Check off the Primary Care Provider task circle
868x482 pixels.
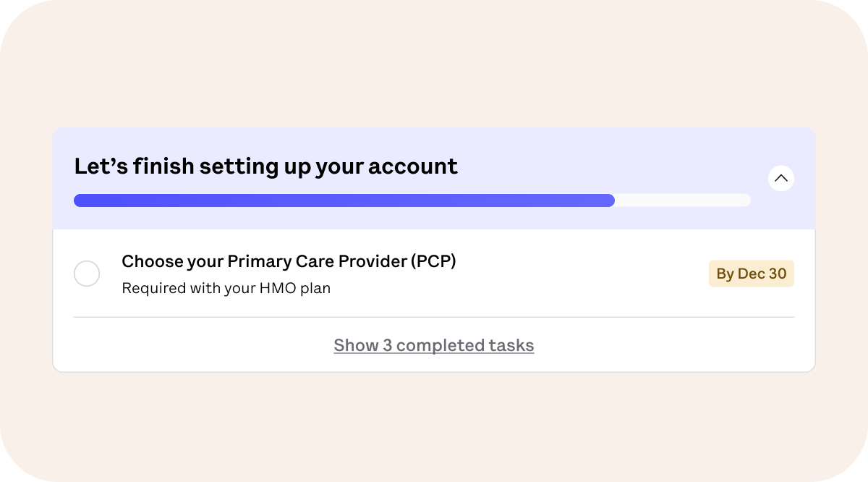[87, 274]
